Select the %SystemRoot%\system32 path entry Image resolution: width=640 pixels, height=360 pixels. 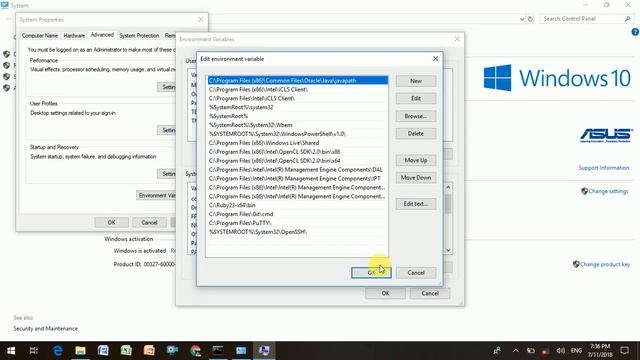point(297,107)
